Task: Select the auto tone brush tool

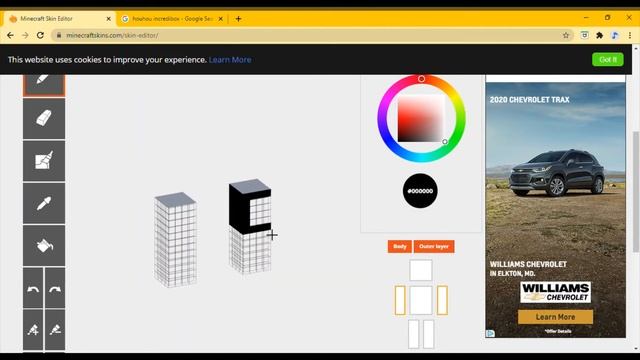Action: click(x=44, y=161)
